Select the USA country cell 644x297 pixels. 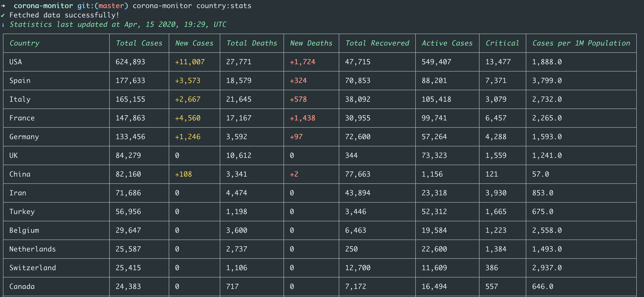[16, 62]
